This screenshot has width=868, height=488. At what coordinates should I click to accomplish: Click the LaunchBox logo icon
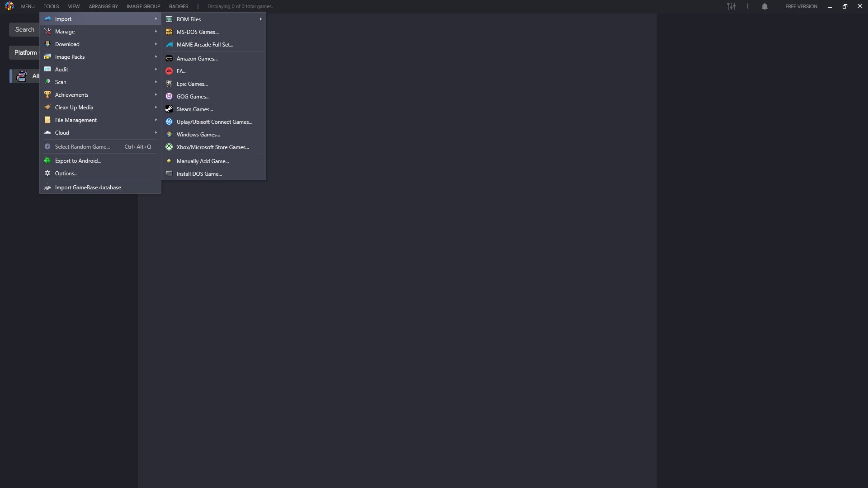coord(9,6)
